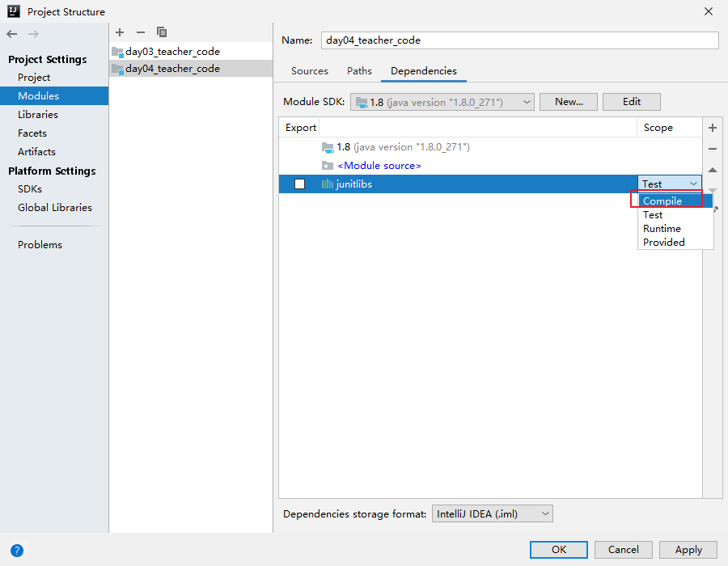Remove the dependency with the minus icon
The height and width of the screenshot is (566, 728).
click(713, 149)
